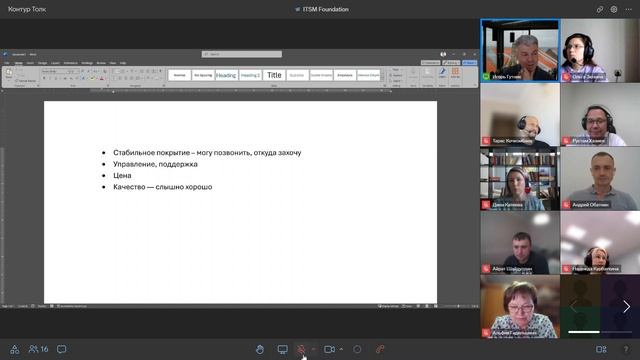Switch to Word References tab

[x=71, y=63]
